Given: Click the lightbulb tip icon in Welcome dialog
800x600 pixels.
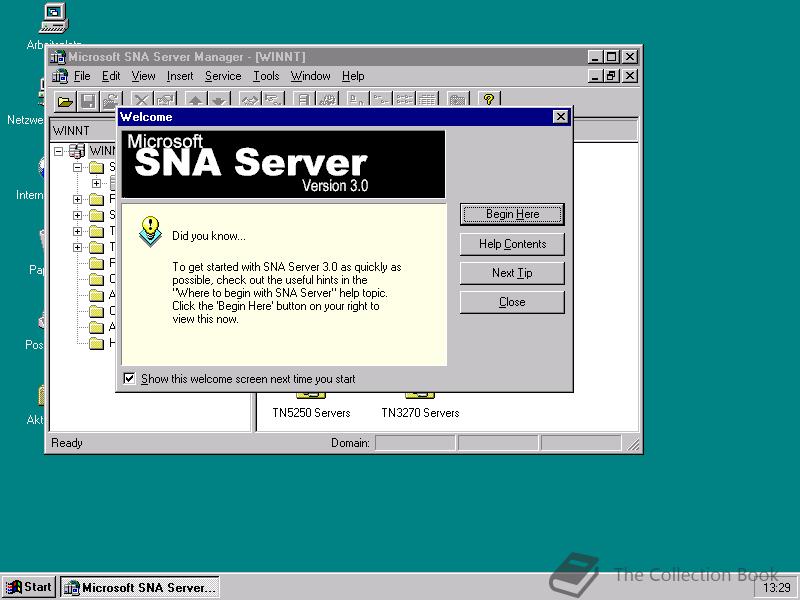Looking at the screenshot, I should (x=151, y=232).
